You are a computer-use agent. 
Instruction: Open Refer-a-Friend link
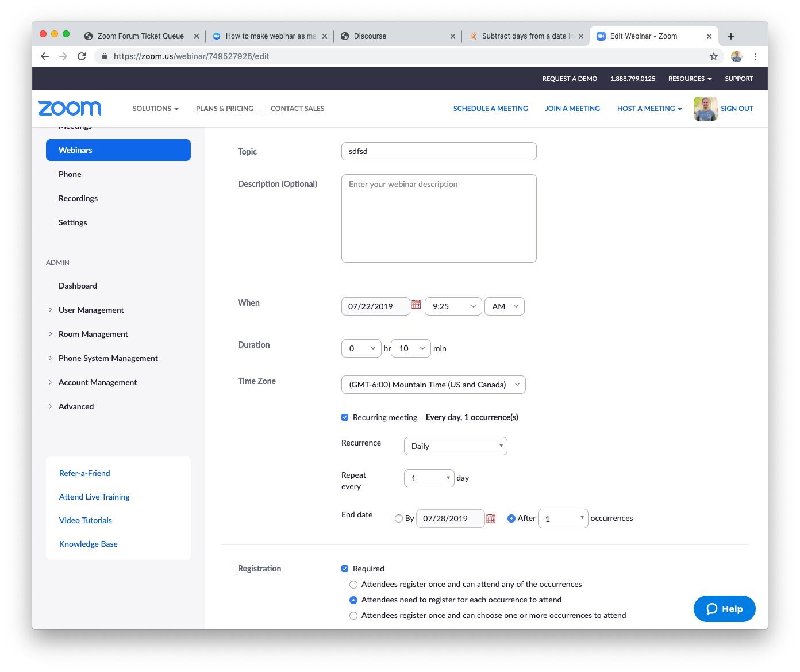[x=84, y=473]
